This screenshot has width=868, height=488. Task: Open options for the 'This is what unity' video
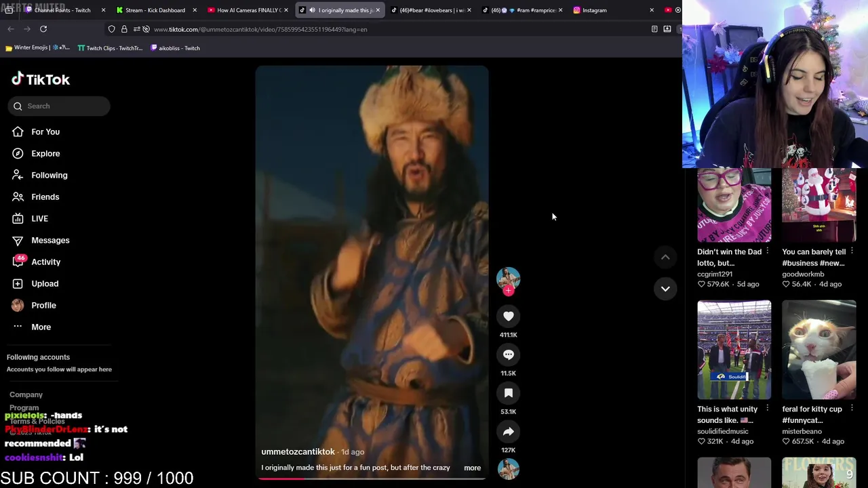(x=767, y=408)
